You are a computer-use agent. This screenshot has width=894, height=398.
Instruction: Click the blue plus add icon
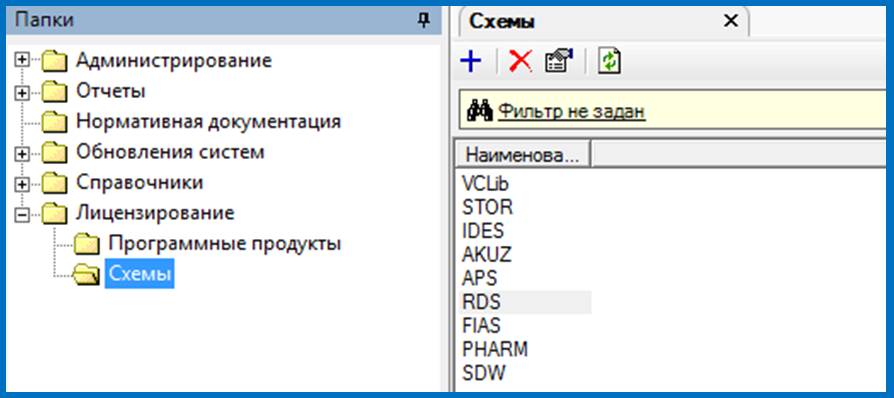[470, 60]
